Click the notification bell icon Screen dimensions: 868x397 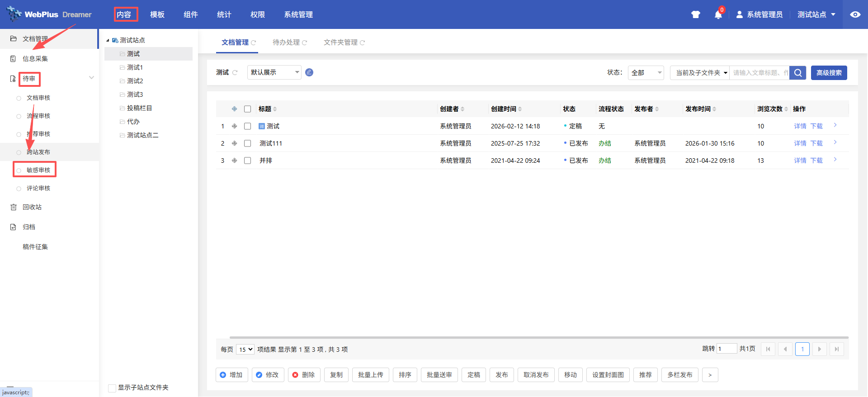click(x=718, y=15)
